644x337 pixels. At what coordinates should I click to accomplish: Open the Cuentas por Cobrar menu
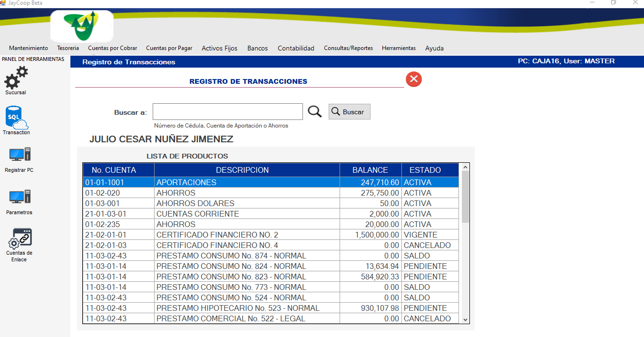pyautogui.click(x=113, y=48)
